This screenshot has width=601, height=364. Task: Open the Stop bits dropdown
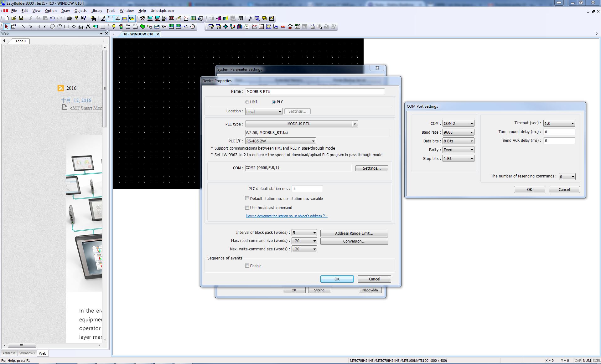[x=458, y=159]
